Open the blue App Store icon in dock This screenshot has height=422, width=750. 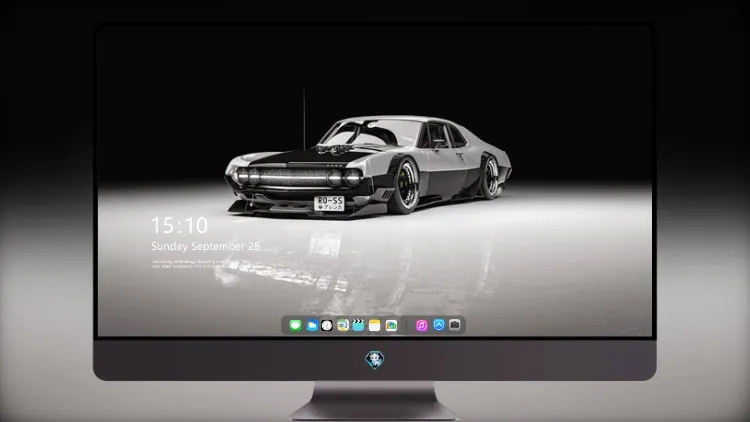pos(439,325)
